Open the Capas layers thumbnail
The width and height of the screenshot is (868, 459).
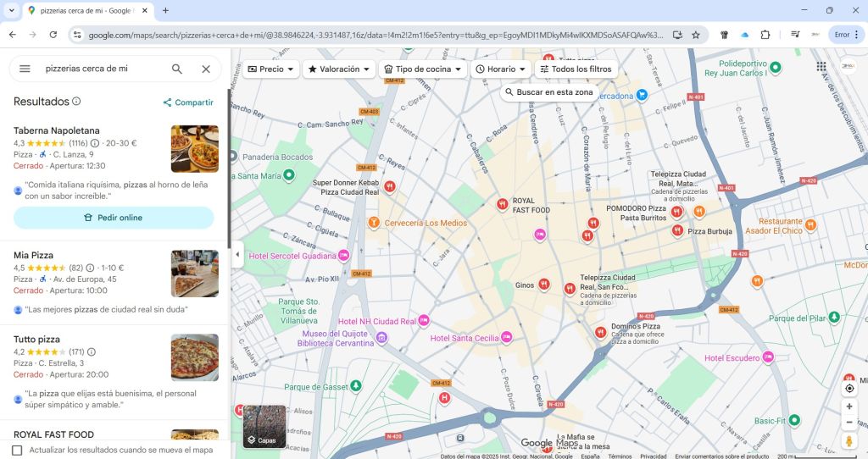click(264, 426)
